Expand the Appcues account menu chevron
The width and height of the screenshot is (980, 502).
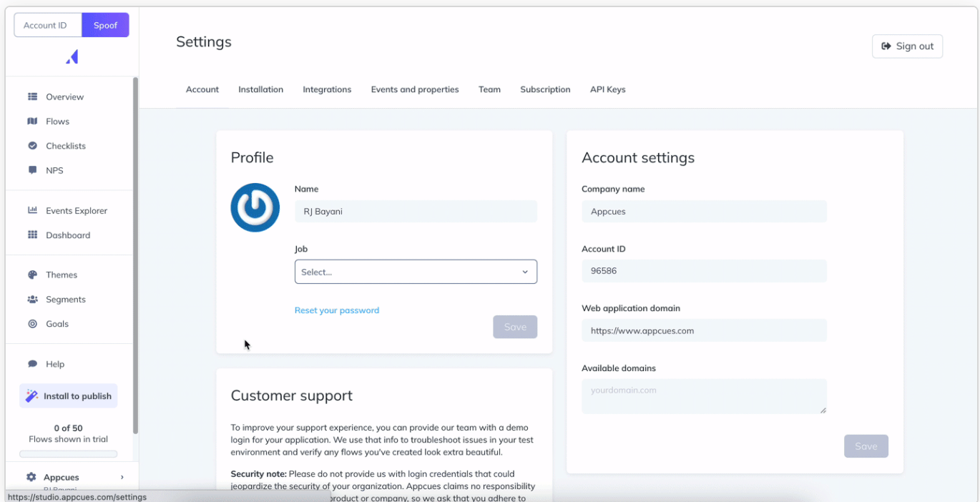pos(122,477)
